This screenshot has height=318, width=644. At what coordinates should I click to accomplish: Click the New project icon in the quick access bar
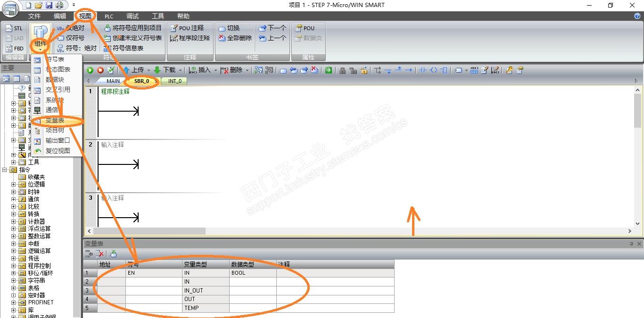click(28, 5)
